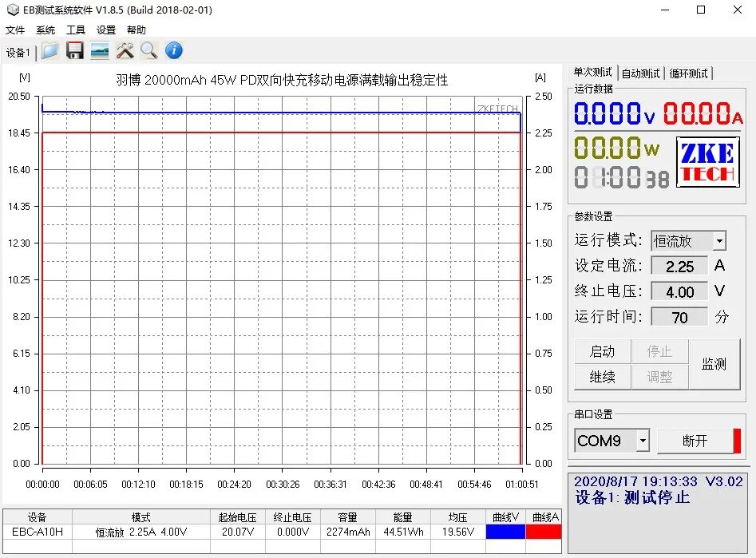Maximize the EB test software window
756x558 pixels.
[x=701, y=10]
